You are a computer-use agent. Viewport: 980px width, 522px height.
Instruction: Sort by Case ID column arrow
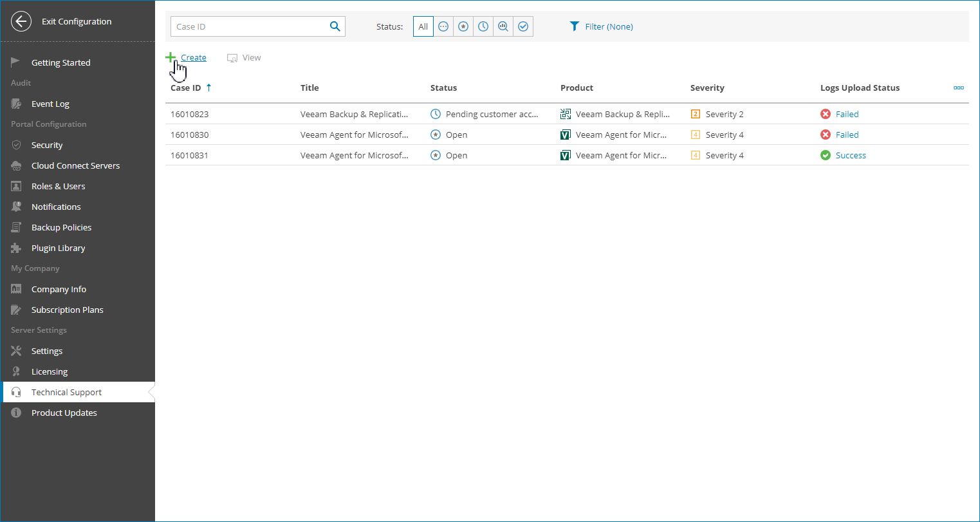[208, 88]
